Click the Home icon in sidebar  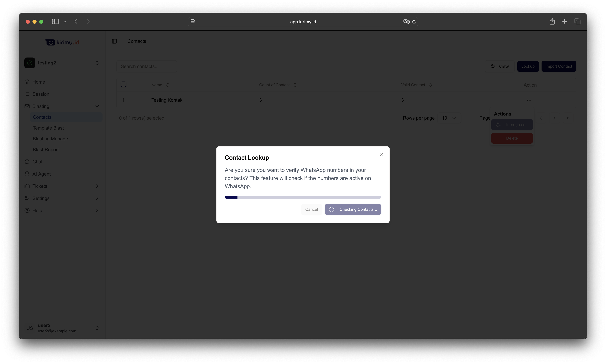point(27,82)
